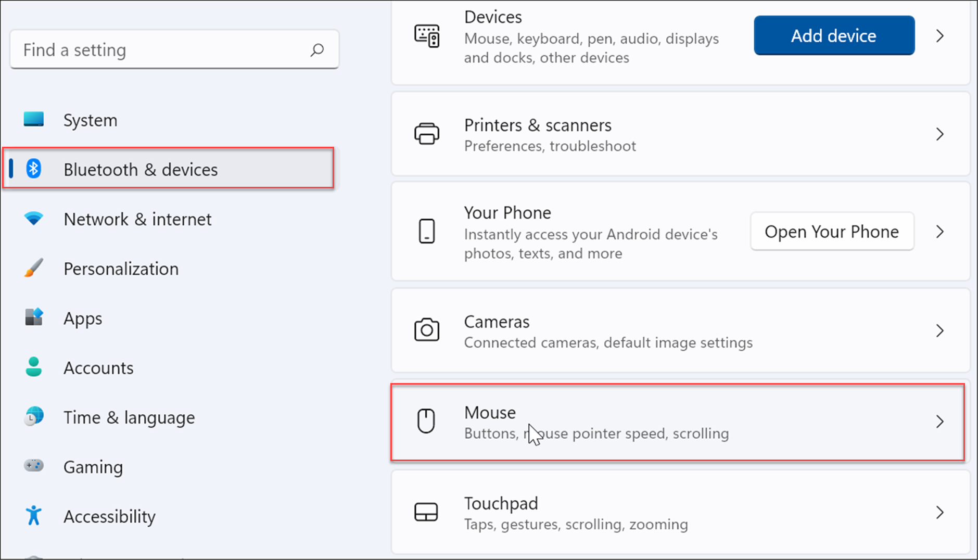The height and width of the screenshot is (560, 978).
Task: Expand the Printers & scanners section
Action: tap(940, 134)
